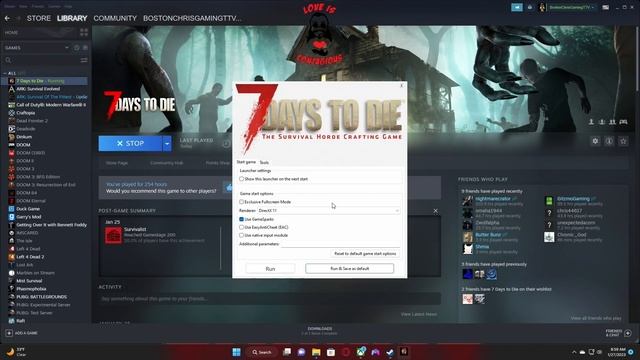Viewport: 640px width, 360px height.
Task: Open the arrow dropdown beside the Stop button
Action: (x=167, y=144)
